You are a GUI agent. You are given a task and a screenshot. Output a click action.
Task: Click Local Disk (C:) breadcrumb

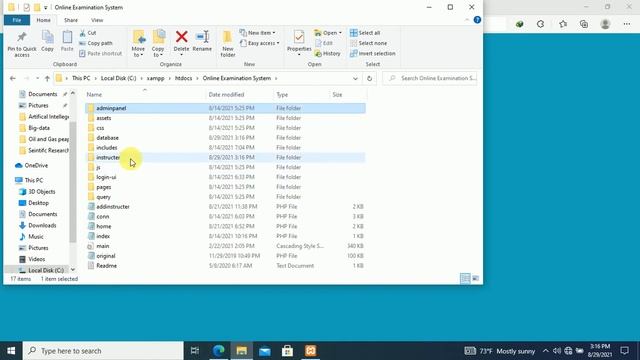coord(118,78)
